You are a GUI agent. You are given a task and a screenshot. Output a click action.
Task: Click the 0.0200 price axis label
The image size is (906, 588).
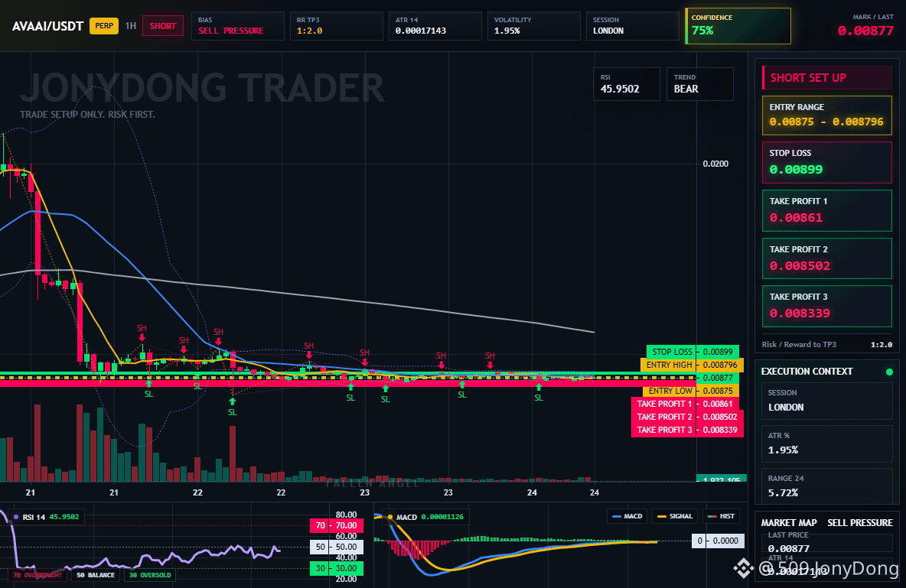pos(715,164)
